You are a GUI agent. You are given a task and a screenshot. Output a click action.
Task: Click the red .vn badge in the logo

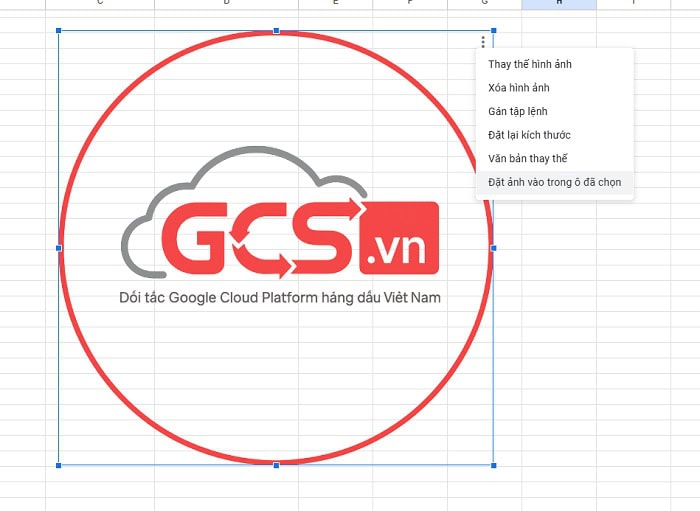[x=398, y=238]
